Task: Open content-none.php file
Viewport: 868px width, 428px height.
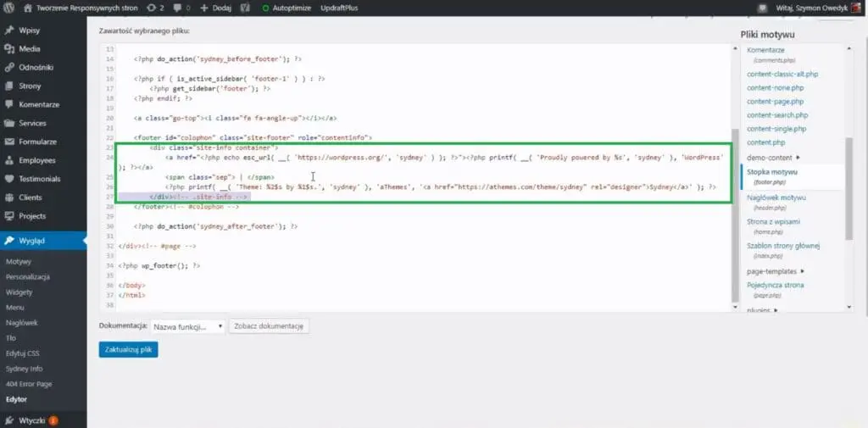Action: 775,88
